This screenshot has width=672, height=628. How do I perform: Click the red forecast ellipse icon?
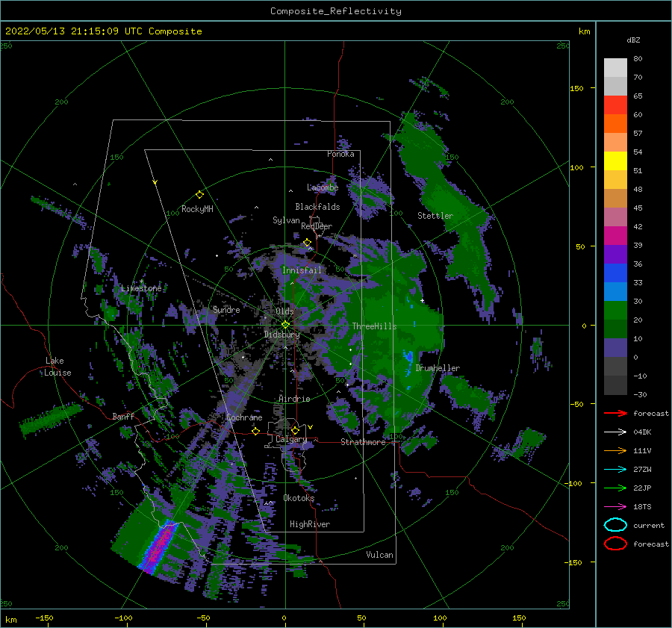coord(615,544)
